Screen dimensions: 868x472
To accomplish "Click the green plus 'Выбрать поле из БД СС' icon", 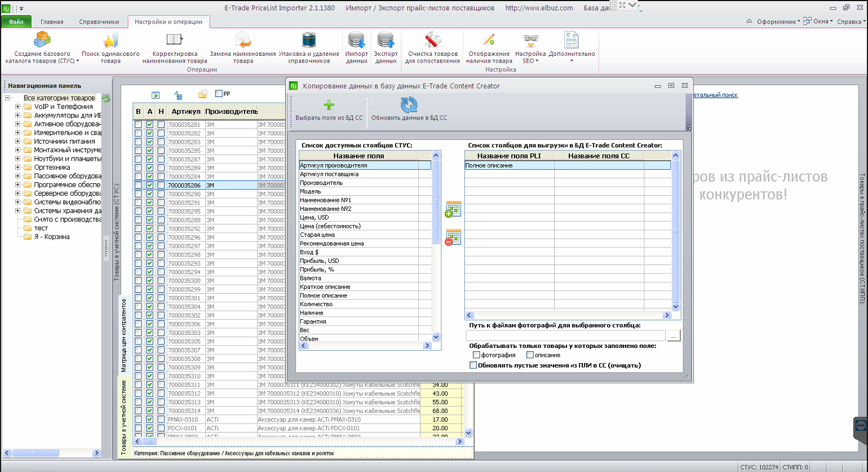I will coord(329,105).
